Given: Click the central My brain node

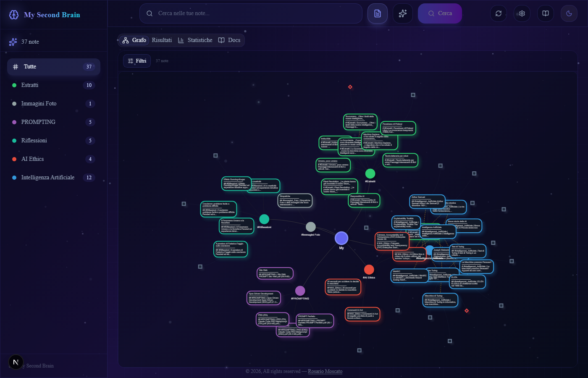Looking at the screenshot, I should pyautogui.click(x=341, y=238).
